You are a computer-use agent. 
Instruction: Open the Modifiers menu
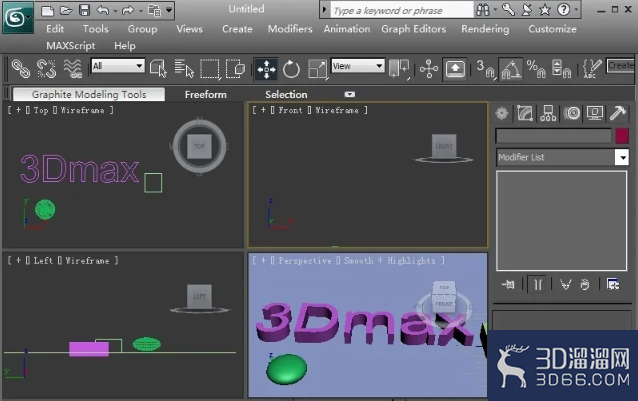[x=290, y=29]
